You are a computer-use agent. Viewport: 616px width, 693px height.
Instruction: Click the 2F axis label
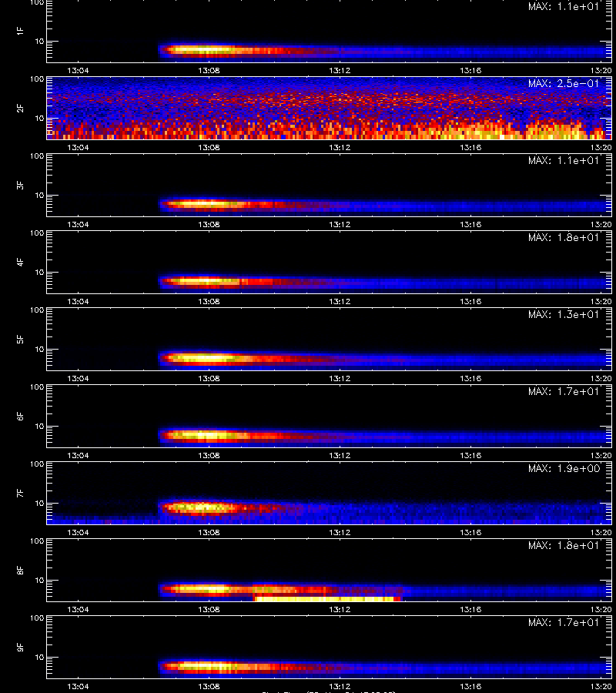coord(20,109)
